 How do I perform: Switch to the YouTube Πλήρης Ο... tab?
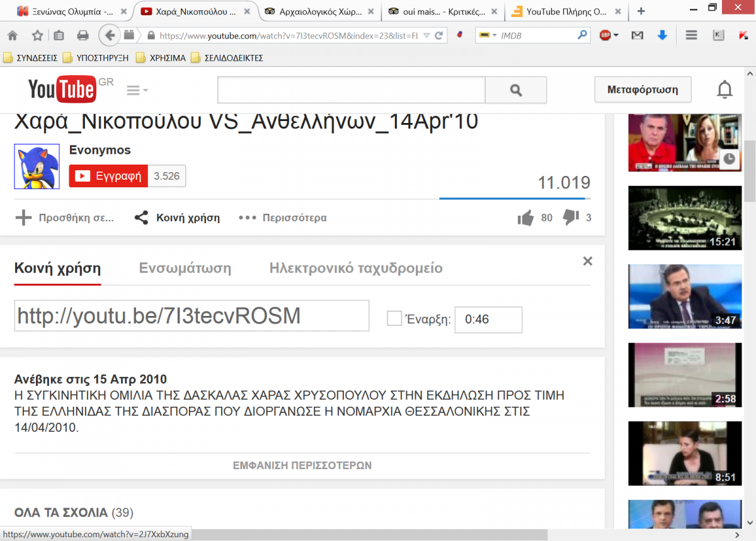click(x=566, y=11)
